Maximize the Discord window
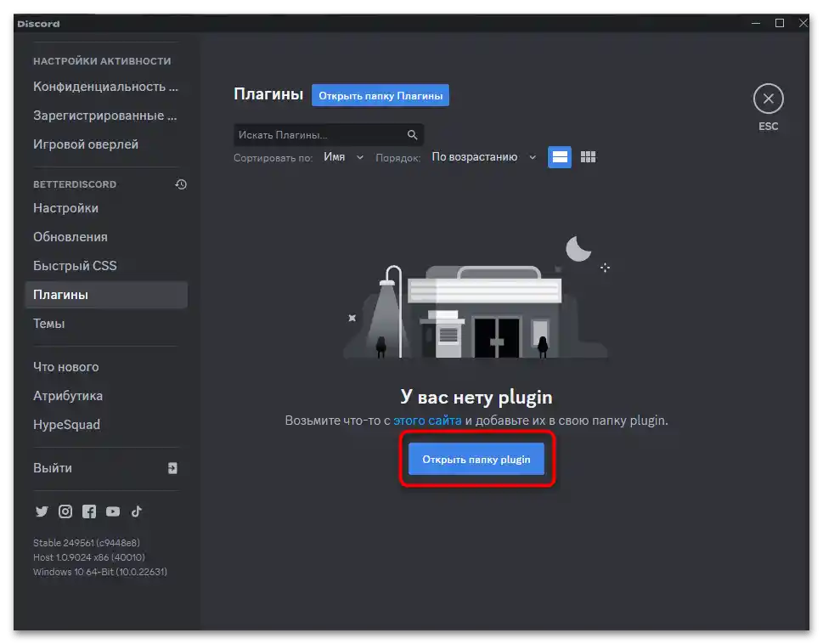The width and height of the screenshot is (823, 644). (x=780, y=24)
